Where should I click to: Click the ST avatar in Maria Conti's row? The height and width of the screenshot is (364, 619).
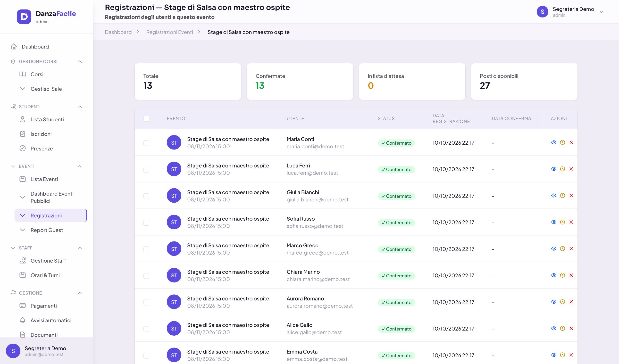coord(174,142)
